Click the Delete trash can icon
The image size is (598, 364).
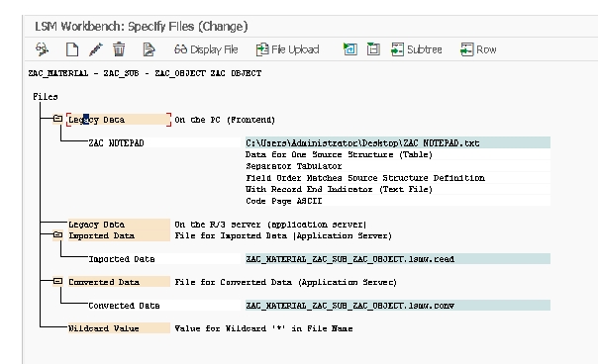119,49
